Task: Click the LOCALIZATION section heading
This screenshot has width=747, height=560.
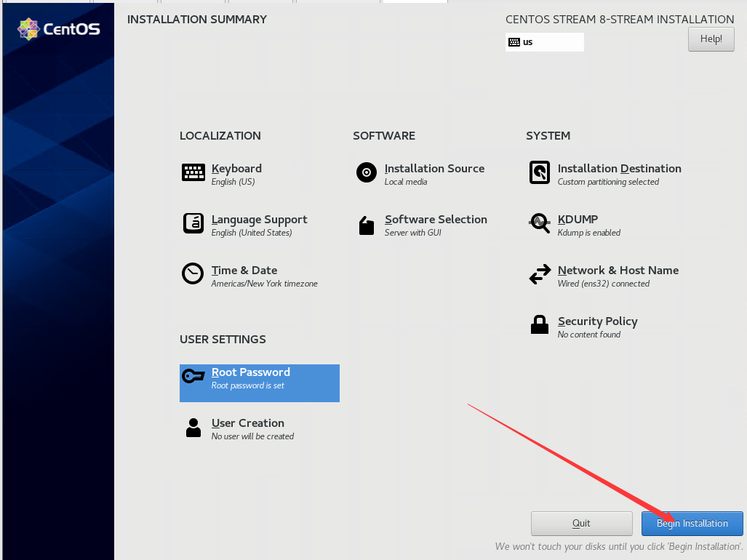Action: (x=220, y=136)
